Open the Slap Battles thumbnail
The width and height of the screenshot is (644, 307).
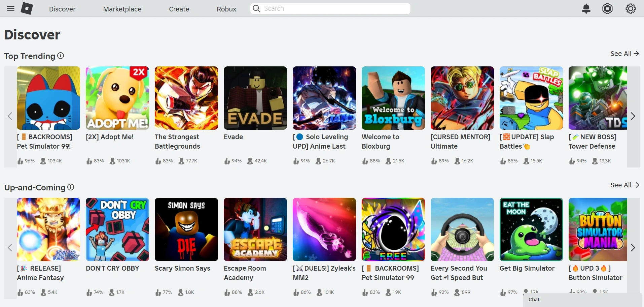pos(531,98)
